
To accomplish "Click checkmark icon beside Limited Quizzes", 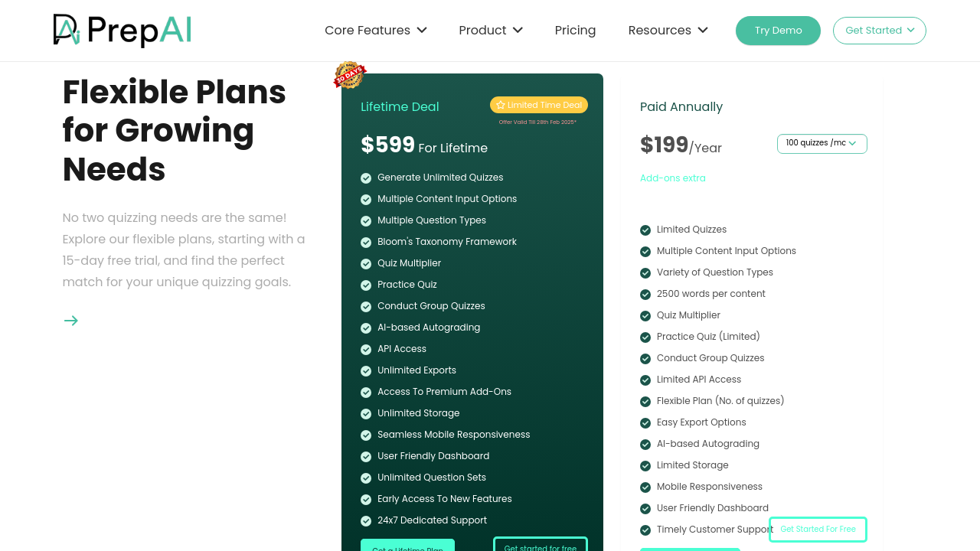I will tap(645, 230).
